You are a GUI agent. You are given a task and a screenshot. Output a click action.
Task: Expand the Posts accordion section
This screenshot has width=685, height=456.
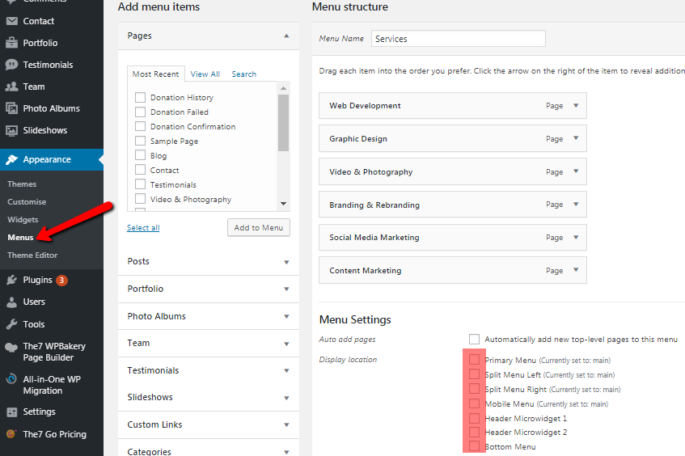[208, 261]
